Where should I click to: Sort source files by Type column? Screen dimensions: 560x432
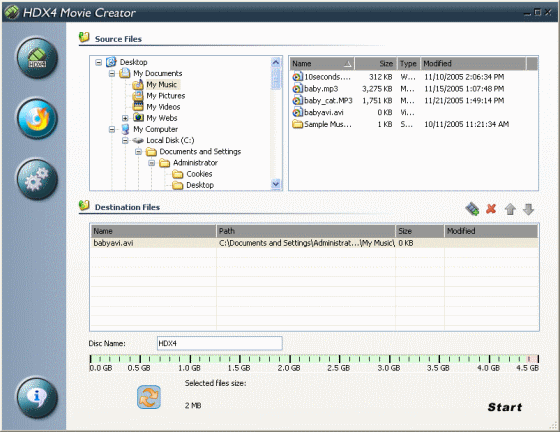point(408,64)
